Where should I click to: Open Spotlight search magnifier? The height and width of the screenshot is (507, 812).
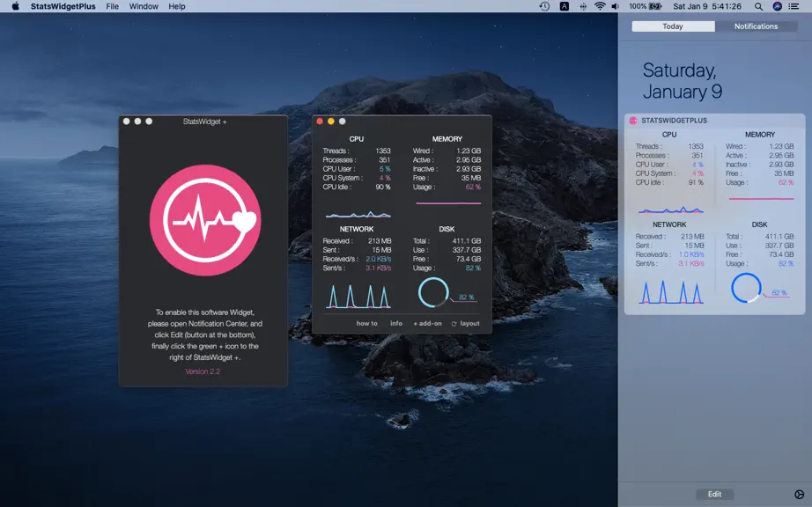coord(758,6)
